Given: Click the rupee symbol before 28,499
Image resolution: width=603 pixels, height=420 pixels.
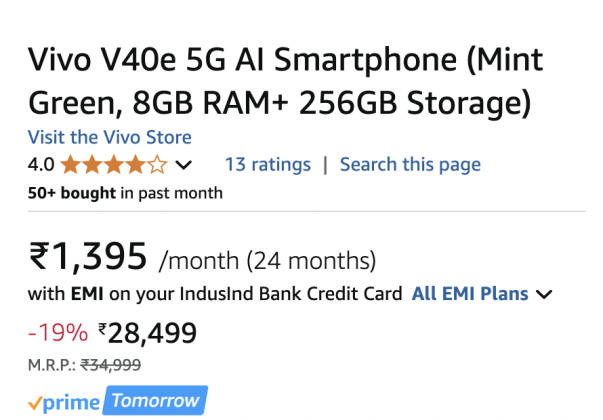Looking at the screenshot, I should 103,329.
